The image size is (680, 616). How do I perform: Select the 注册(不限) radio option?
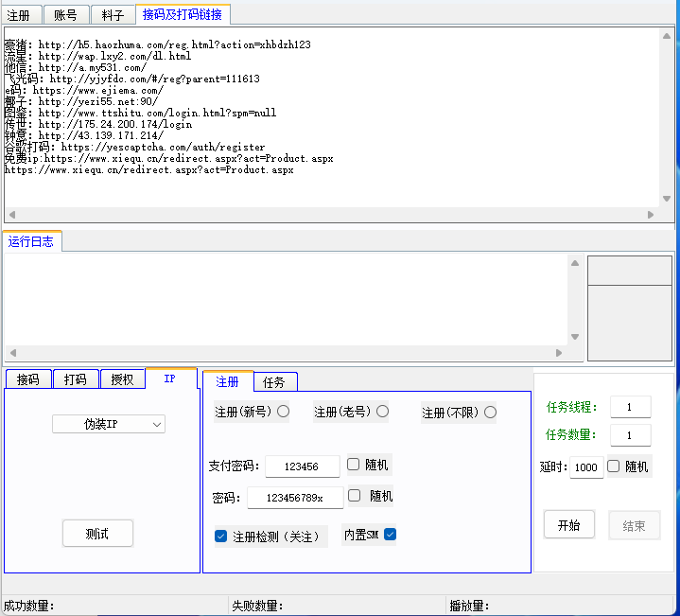[491, 412]
